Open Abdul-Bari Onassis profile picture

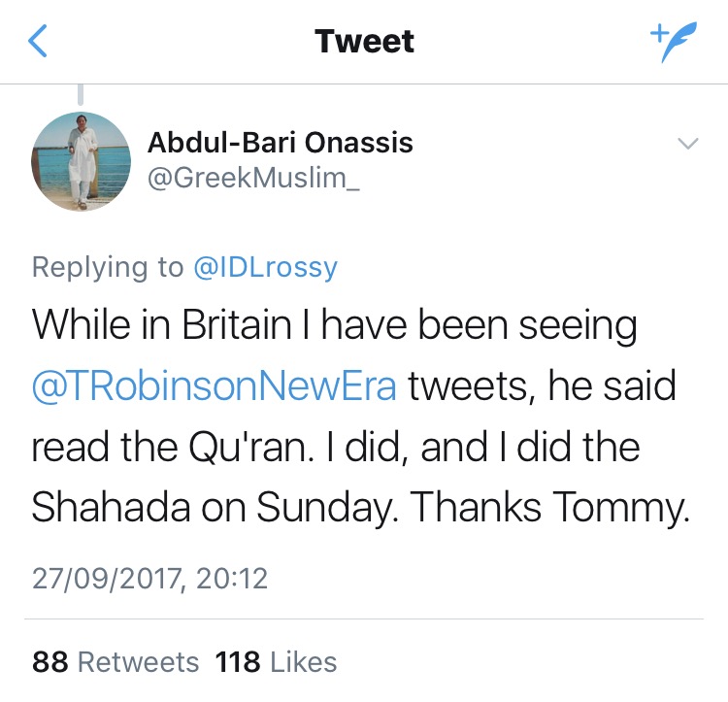81,161
